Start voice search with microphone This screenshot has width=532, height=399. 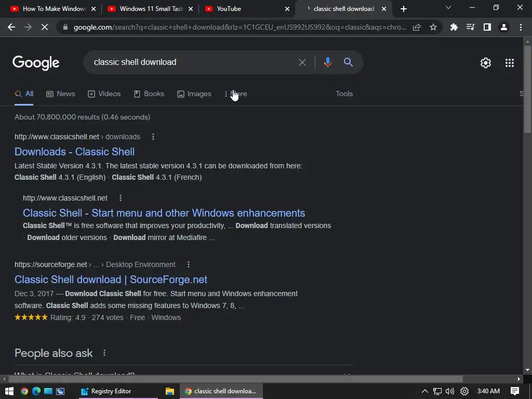(x=327, y=62)
